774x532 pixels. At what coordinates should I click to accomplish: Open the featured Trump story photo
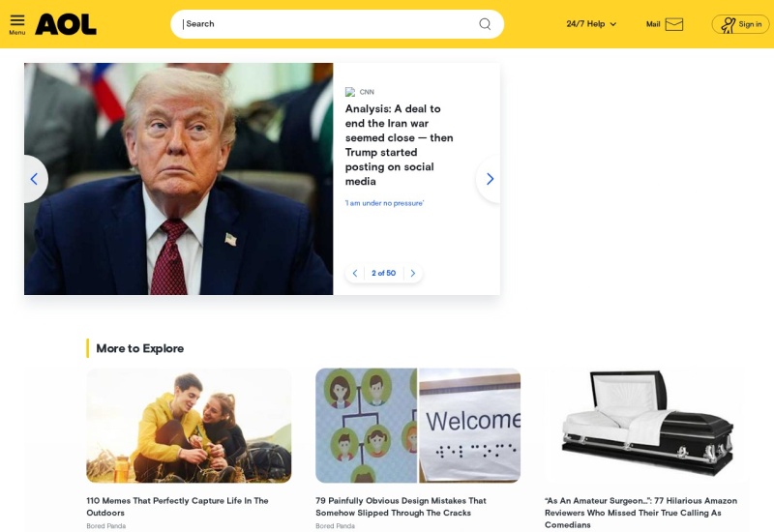coord(179,179)
